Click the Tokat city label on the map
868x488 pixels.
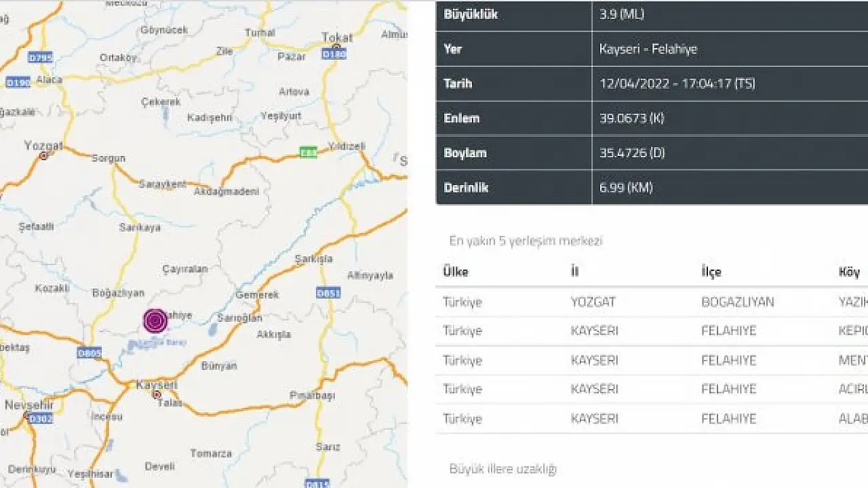coord(337,37)
